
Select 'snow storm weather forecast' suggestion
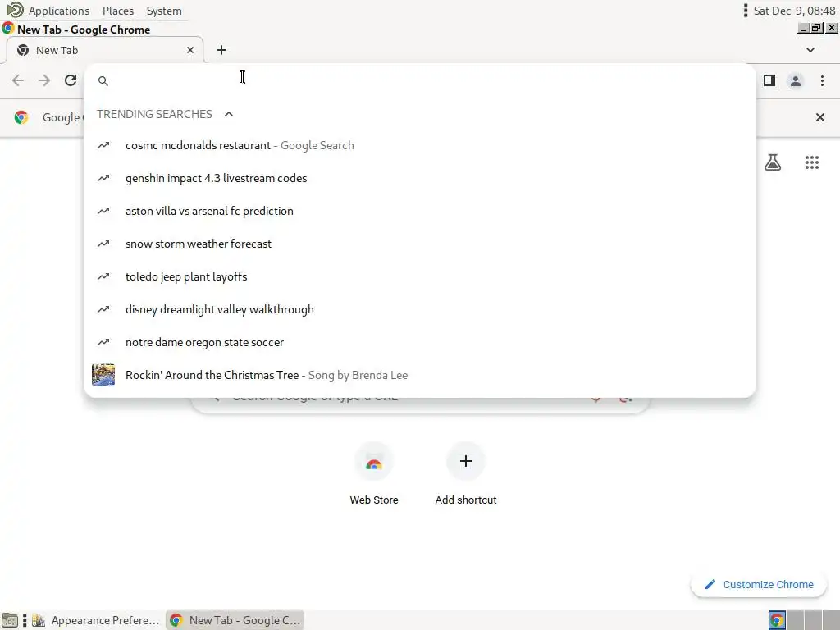420,244
